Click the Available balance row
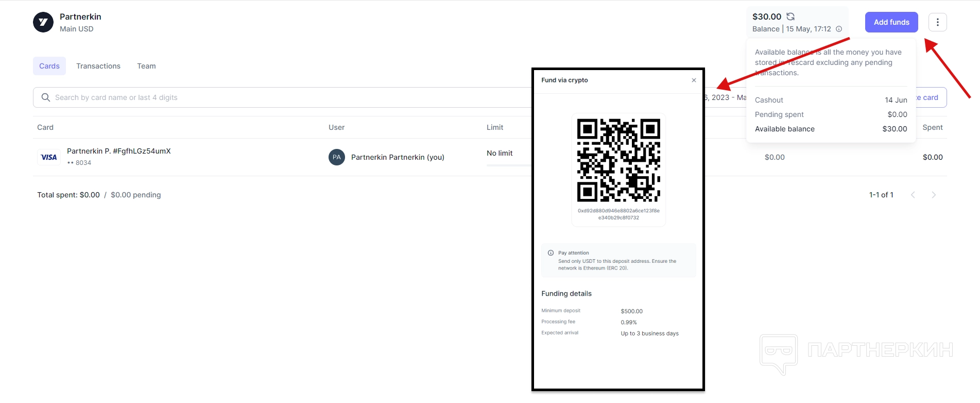Viewport: 980px width, 403px height. click(831, 129)
